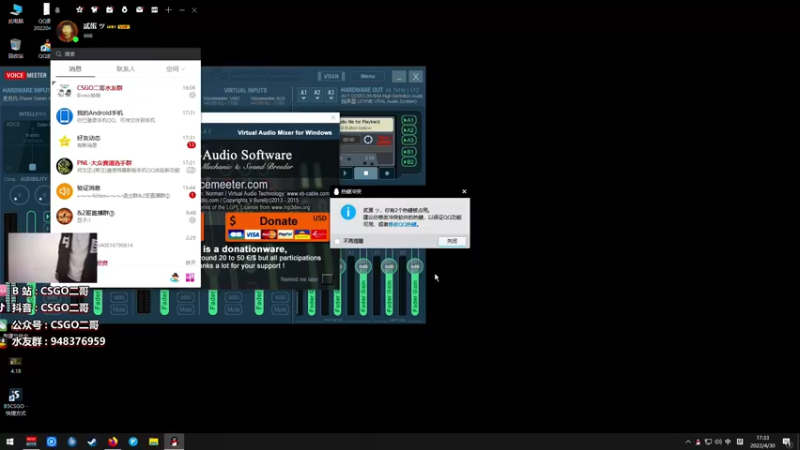
Task: Open the Recycle Bin desktop icon
Action: point(15,48)
